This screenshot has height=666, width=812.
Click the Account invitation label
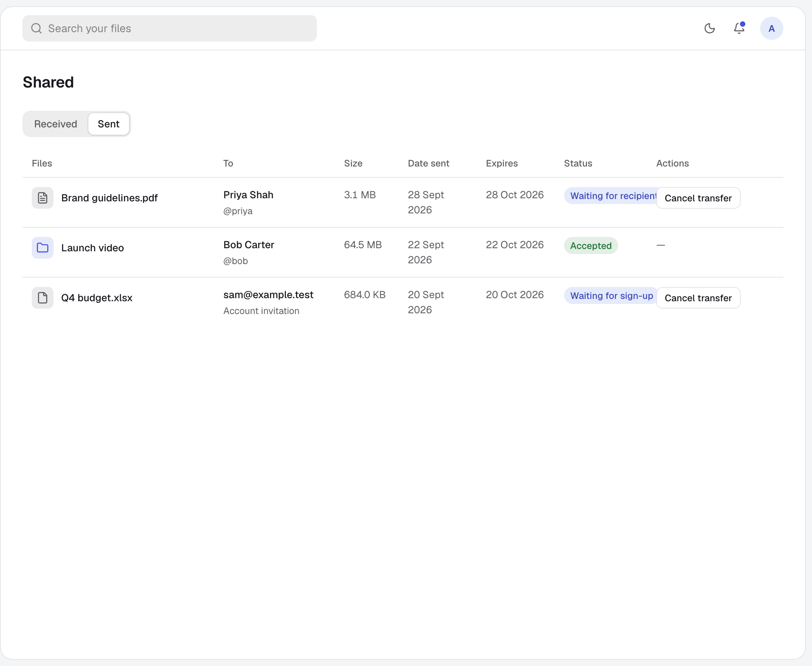click(261, 311)
